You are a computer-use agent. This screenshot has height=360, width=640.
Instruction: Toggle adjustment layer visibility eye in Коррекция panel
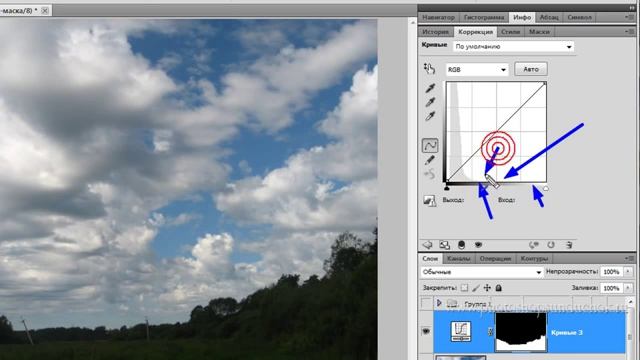pyautogui.click(x=478, y=245)
